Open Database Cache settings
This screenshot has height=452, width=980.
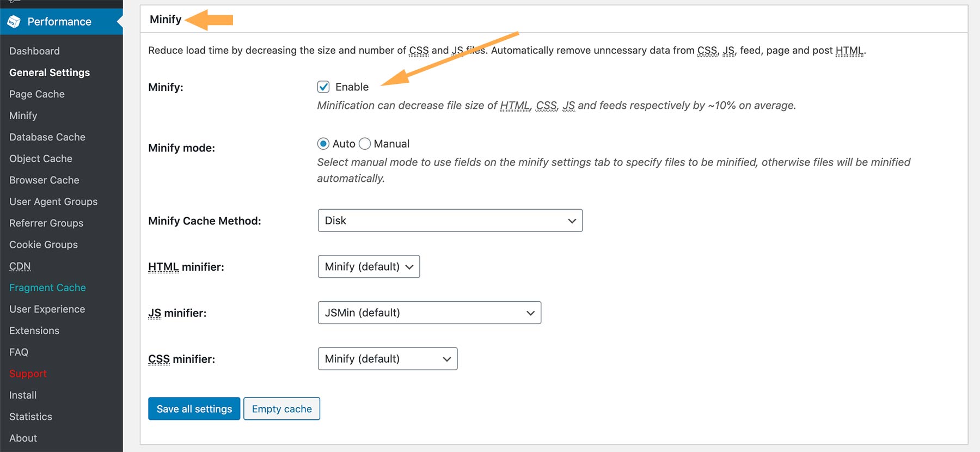point(47,137)
